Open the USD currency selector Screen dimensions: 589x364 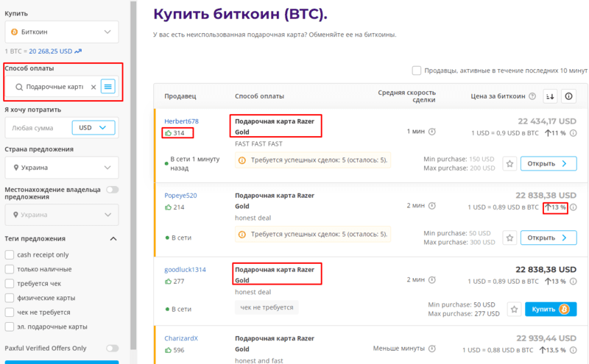click(x=94, y=128)
